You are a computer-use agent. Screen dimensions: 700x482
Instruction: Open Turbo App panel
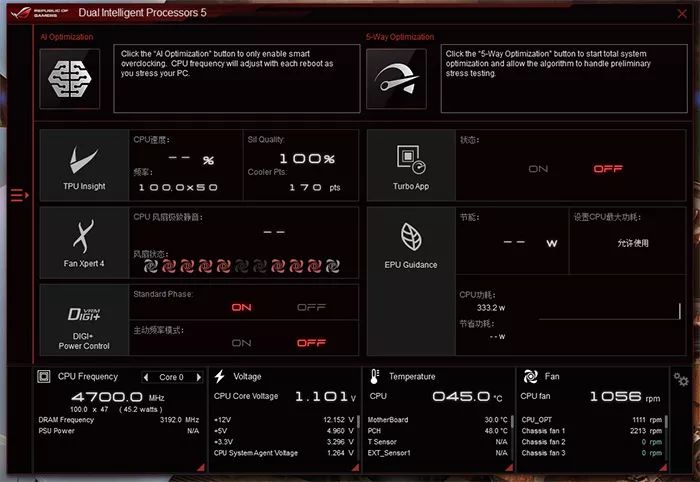pyautogui.click(x=411, y=165)
